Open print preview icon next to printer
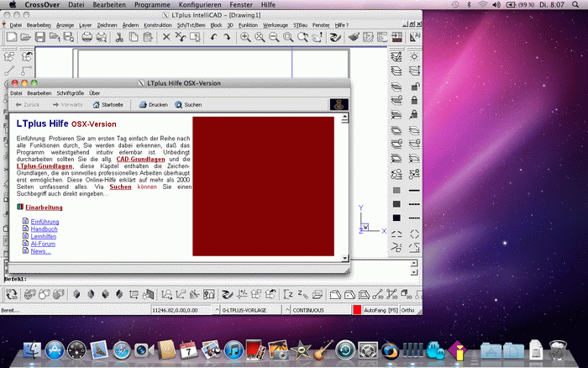588x368 pixels. pos(102,37)
